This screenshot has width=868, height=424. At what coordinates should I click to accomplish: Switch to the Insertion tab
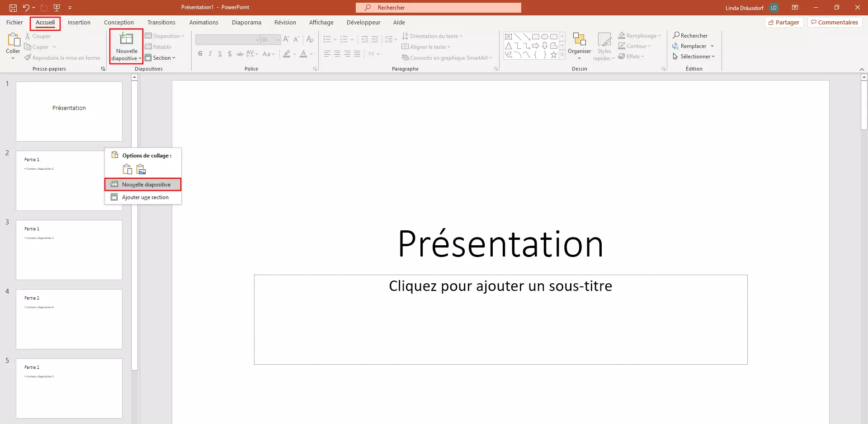tap(79, 22)
